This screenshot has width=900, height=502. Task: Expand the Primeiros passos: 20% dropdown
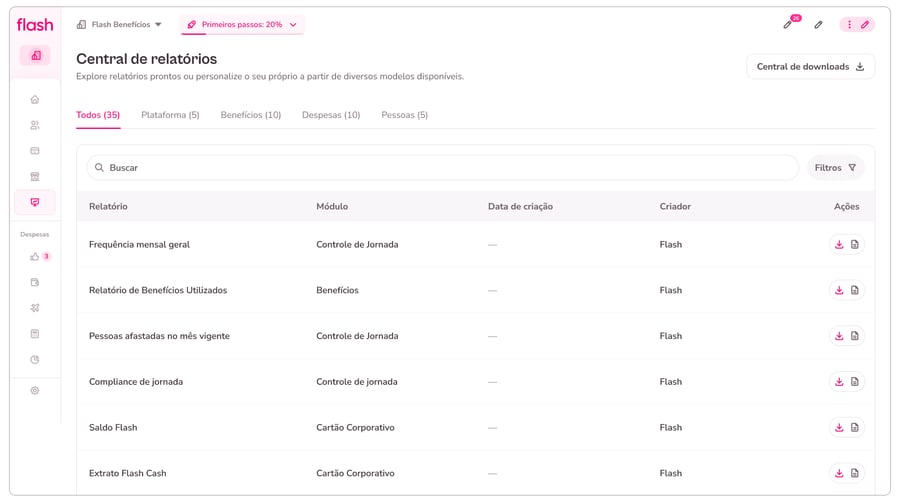(x=242, y=24)
